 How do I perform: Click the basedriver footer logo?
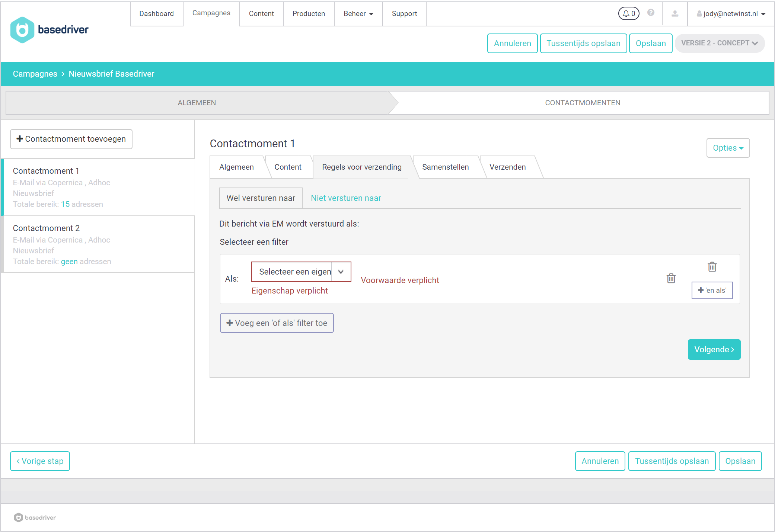coord(35,517)
